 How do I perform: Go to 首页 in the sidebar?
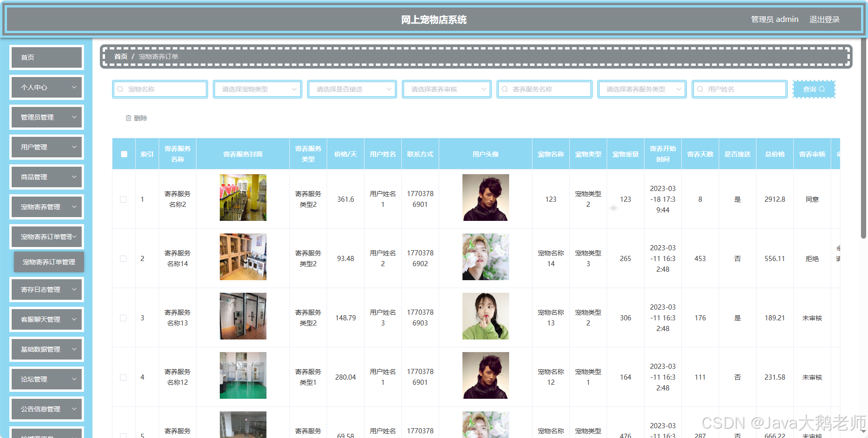coord(47,57)
